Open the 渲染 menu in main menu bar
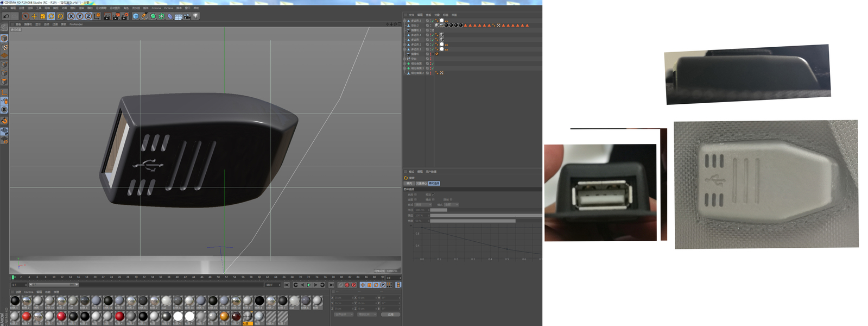Screen dimensions: 868x326 tap(81, 8)
